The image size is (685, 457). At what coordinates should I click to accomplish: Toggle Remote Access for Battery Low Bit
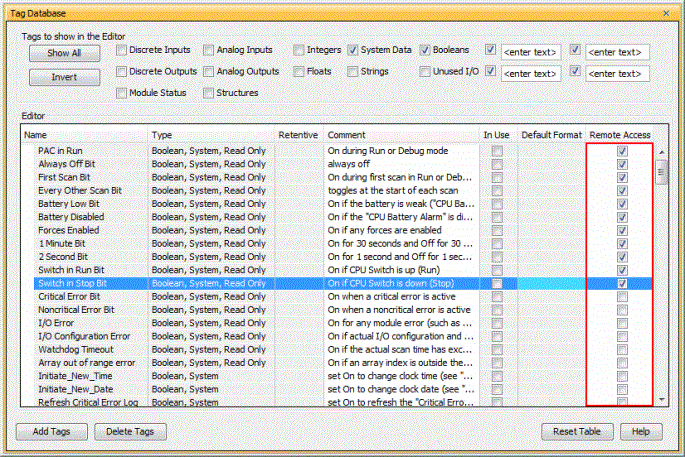click(x=622, y=203)
